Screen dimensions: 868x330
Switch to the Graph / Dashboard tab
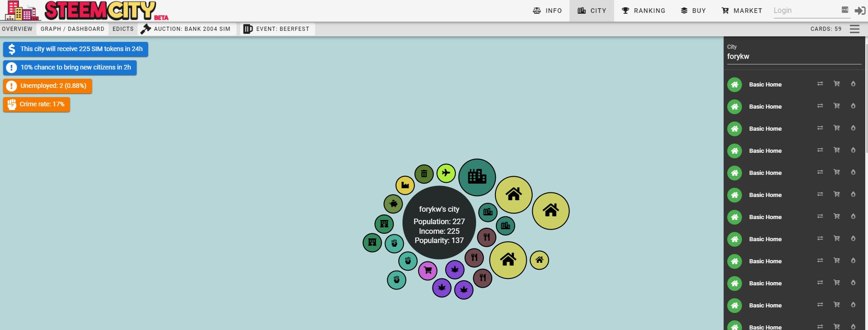tap(73, 29)
